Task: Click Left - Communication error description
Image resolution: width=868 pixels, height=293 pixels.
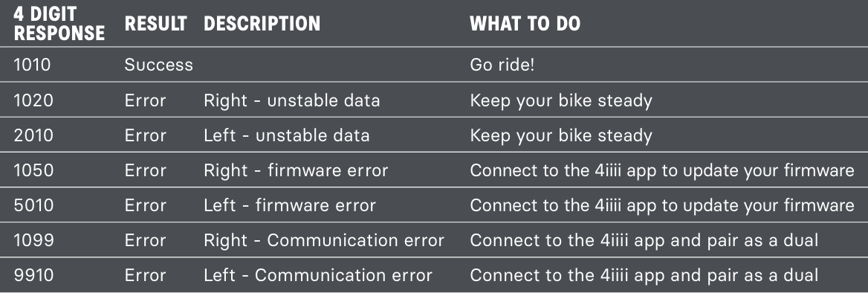Action: coord(318,275)
